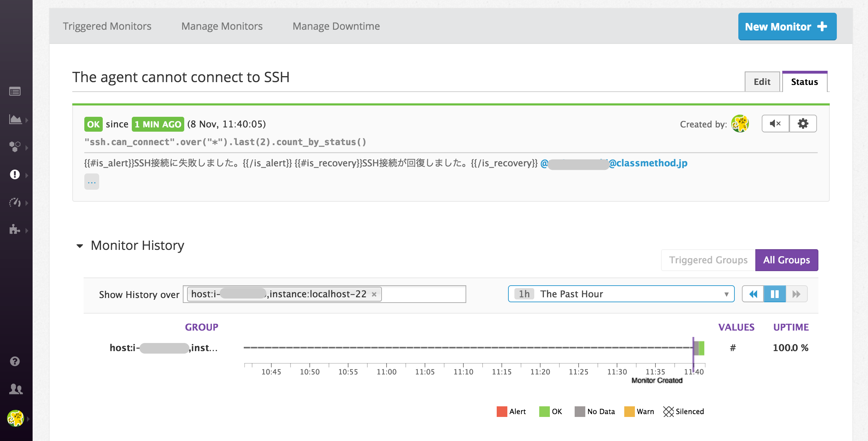Open the Monitors exclamation icon in sidebar
868x441 pixels.
click(15, 174)
